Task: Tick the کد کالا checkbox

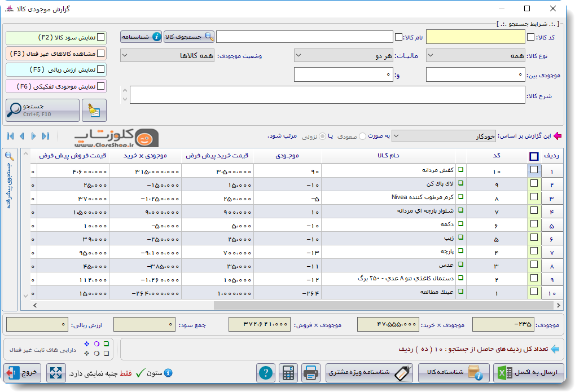Action: pyautogui.click(x=530, y=37)
